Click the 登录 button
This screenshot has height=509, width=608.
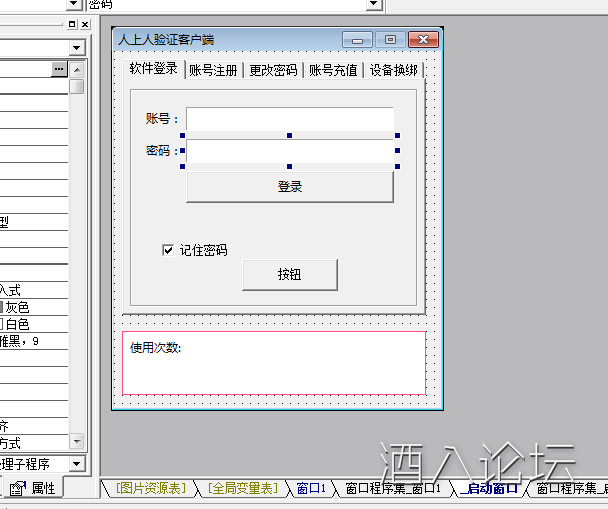[x=289, y=187]
